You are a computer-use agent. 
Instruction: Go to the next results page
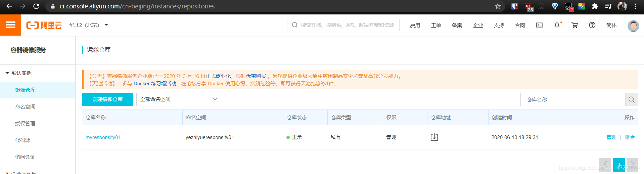point(632,165)
